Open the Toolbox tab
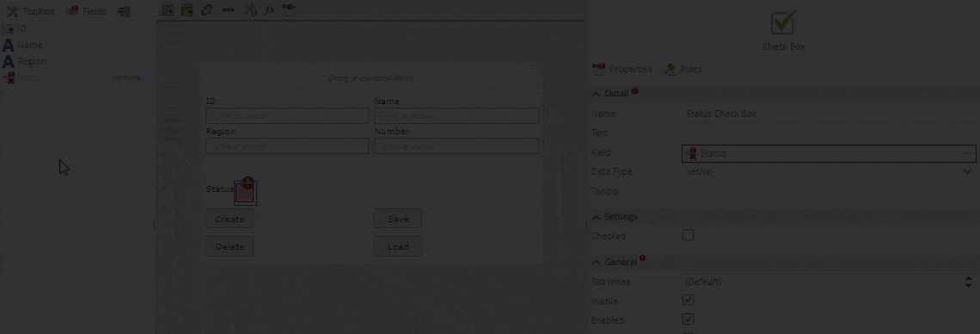 pyautogui.click(x=30, y=11)
